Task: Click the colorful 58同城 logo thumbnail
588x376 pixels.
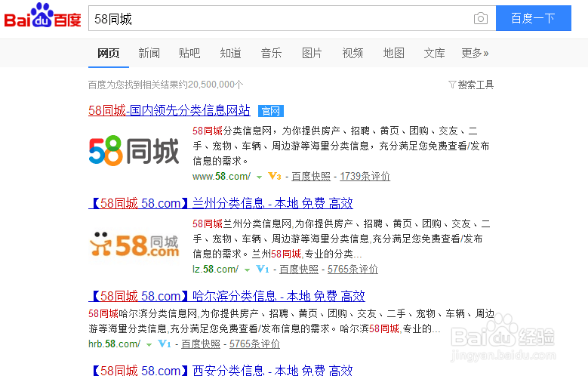Action: pyautogui.click(x=134, y=151)
